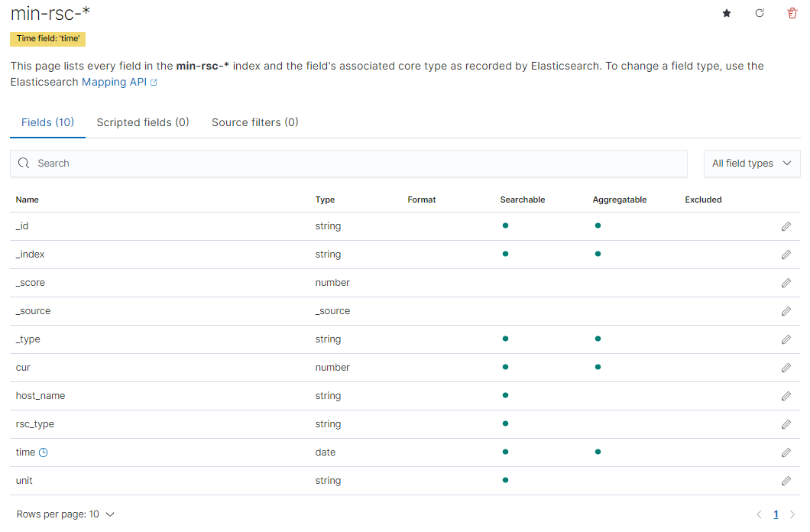
Task: Click the cur field name
Action: pos(23,368)
